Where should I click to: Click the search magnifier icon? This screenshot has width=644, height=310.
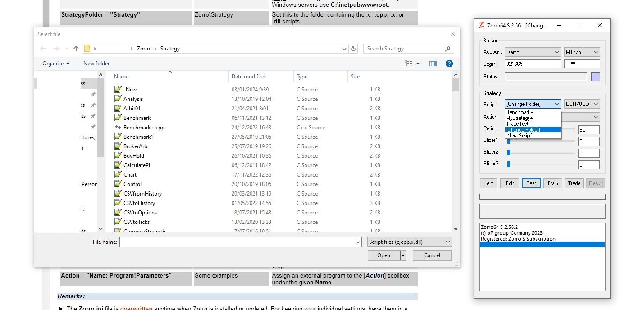(x=448, y=49)
